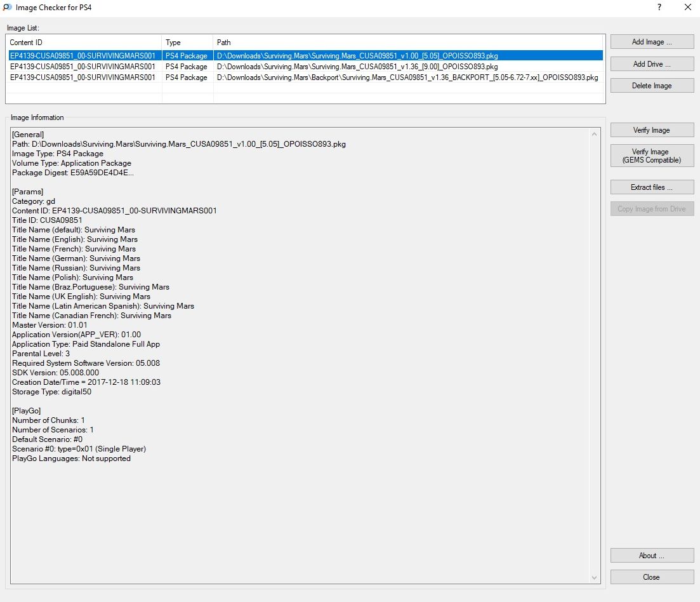Image resolution: width=700 pixels, height=602 pixels.
Task: Click the Title Name (English) line
Action: pyautogui.click(x=74, y=239)
